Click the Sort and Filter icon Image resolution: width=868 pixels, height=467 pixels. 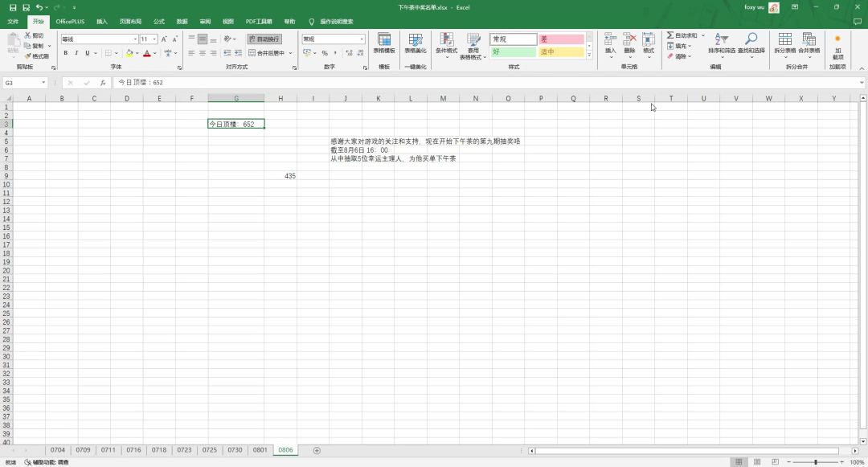(x=721, y=43)
